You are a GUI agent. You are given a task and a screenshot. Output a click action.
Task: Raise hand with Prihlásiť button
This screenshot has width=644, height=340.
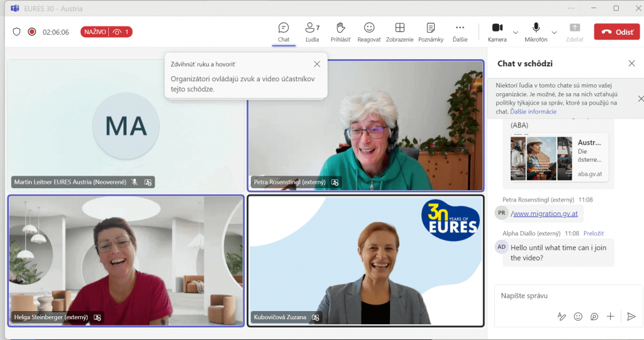[340, 31]
